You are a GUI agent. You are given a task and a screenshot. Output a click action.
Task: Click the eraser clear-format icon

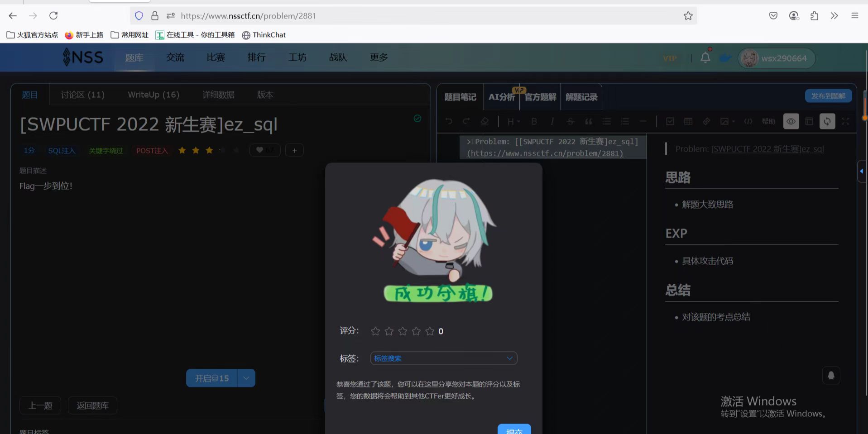click(x=484, y=121)
